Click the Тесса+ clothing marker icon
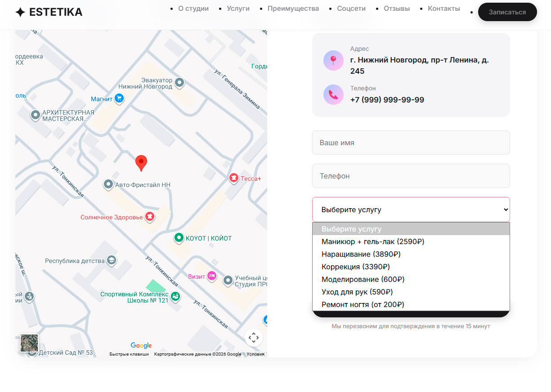The image size is (551, 392). pyautogui.click(x=234, y=178)
